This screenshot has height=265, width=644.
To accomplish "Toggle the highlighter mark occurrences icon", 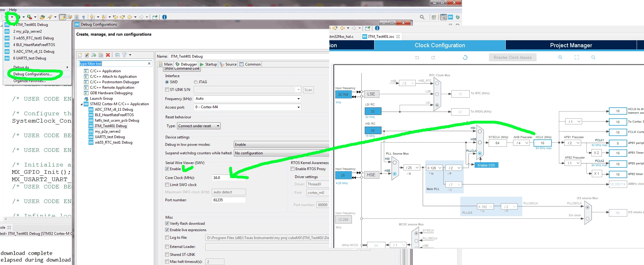I will pos(63,17).
